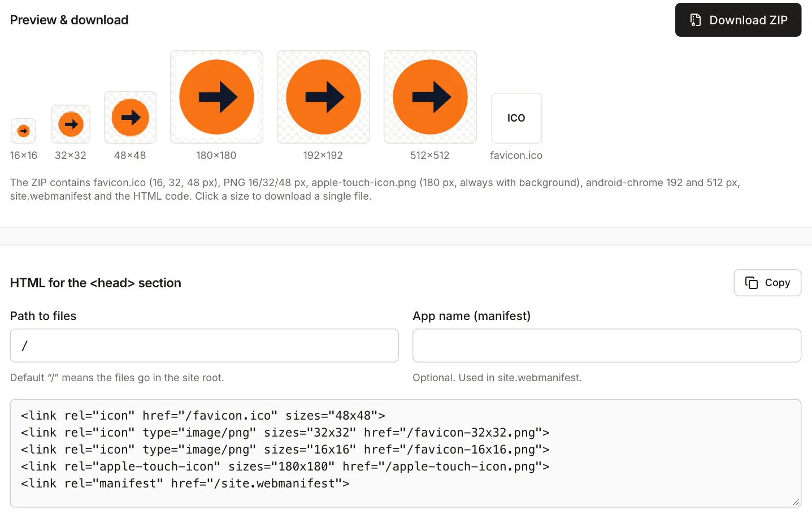Focus the App name (manifest) field
The height and width of the screenshot is (518, 812).
pos(607,346)
